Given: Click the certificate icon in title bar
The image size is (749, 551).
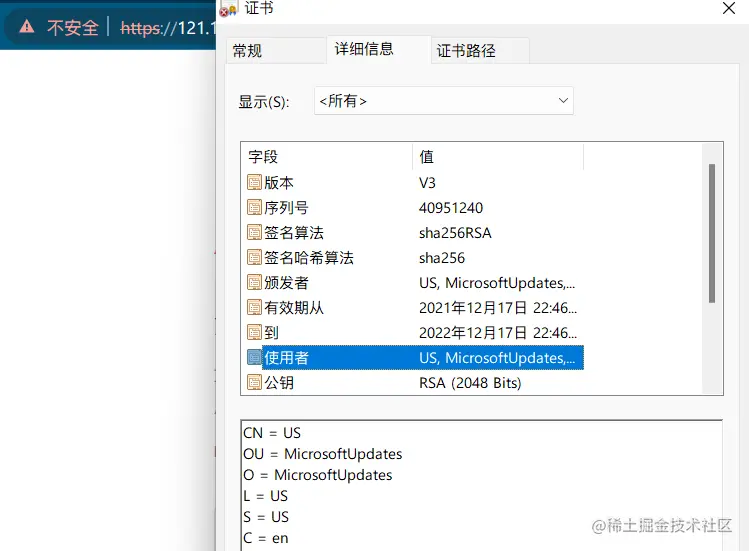Looking at the screenshot, I should pyautogui.click(x=228, y=8).
